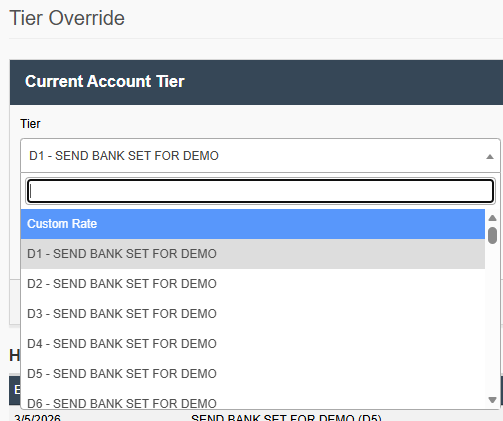The image size is (503, 421).
Task: Choose D6 - SEND BANK SET FOR DEMO
Action: [253, 400]
